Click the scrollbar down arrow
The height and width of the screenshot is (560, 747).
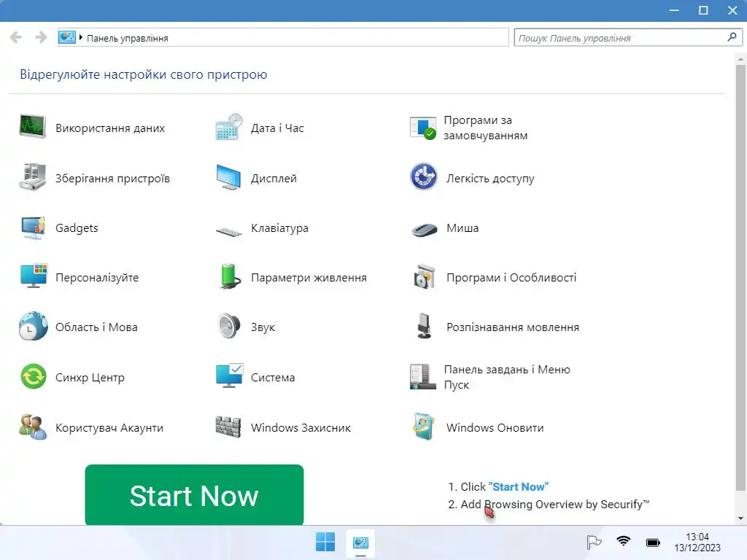click(x=740, y=518)
